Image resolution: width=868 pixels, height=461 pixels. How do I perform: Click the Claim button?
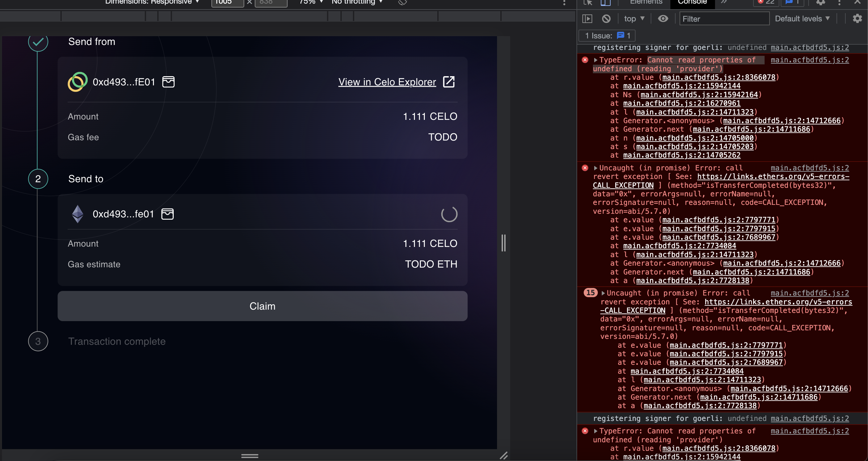263,306
